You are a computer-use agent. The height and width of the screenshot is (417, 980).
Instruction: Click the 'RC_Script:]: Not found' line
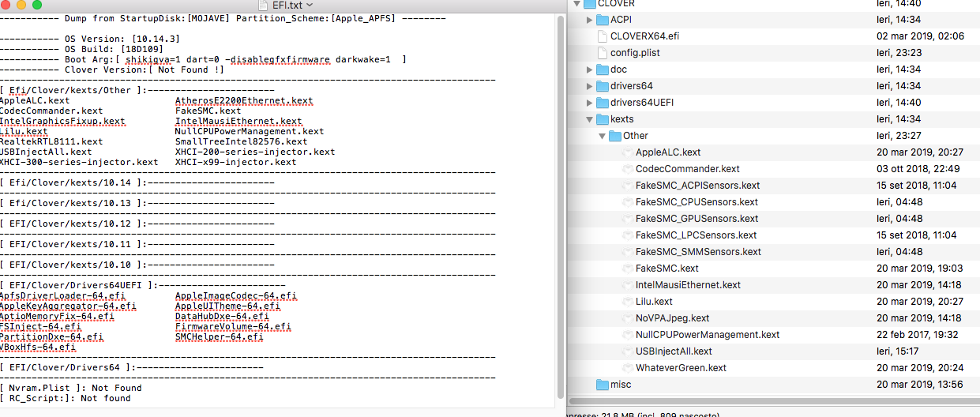pos(66,398)
